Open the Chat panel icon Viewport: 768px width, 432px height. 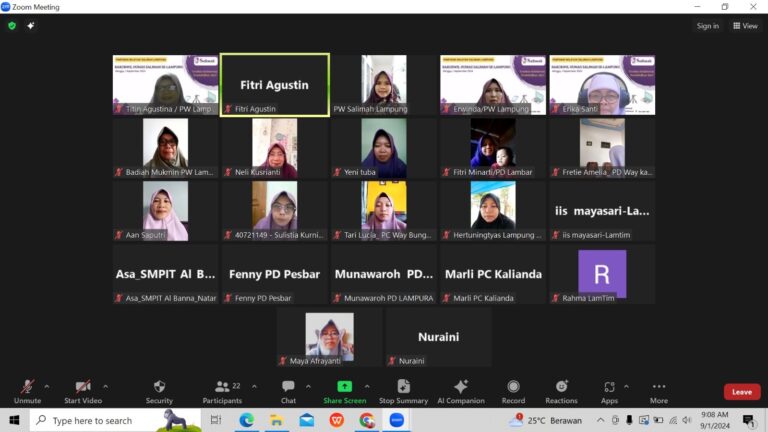[x=288, y=386]
